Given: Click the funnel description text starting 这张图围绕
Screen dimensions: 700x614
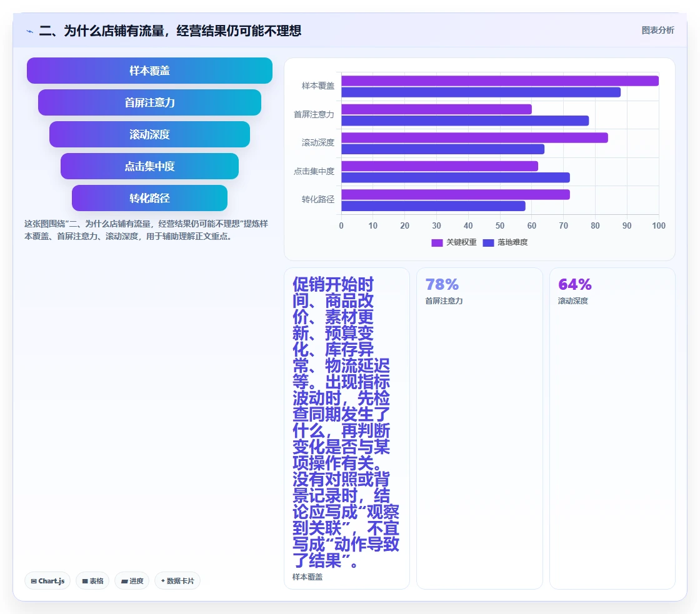Looking at the screenshot, I should [x=146, y=230].
